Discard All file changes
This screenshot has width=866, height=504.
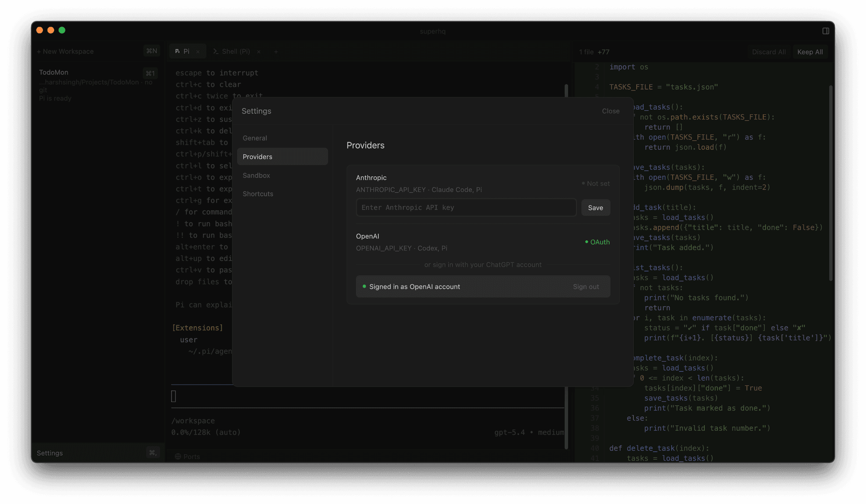click(768, 52)
